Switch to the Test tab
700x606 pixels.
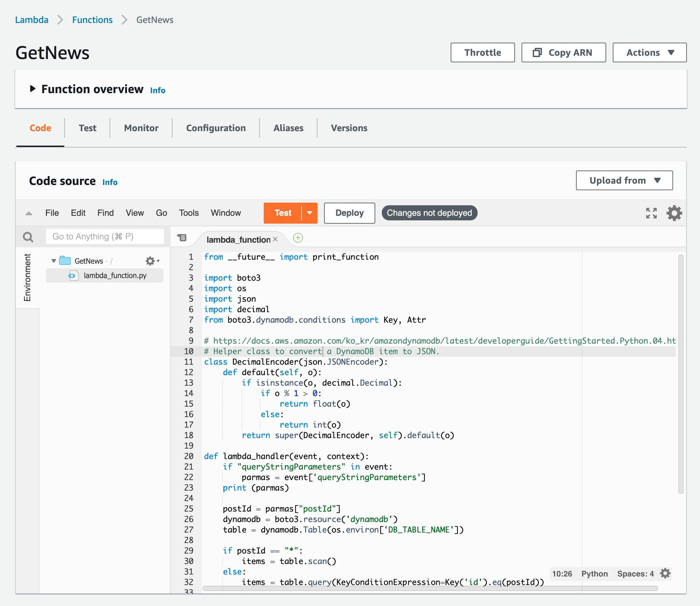pos(87,128)
